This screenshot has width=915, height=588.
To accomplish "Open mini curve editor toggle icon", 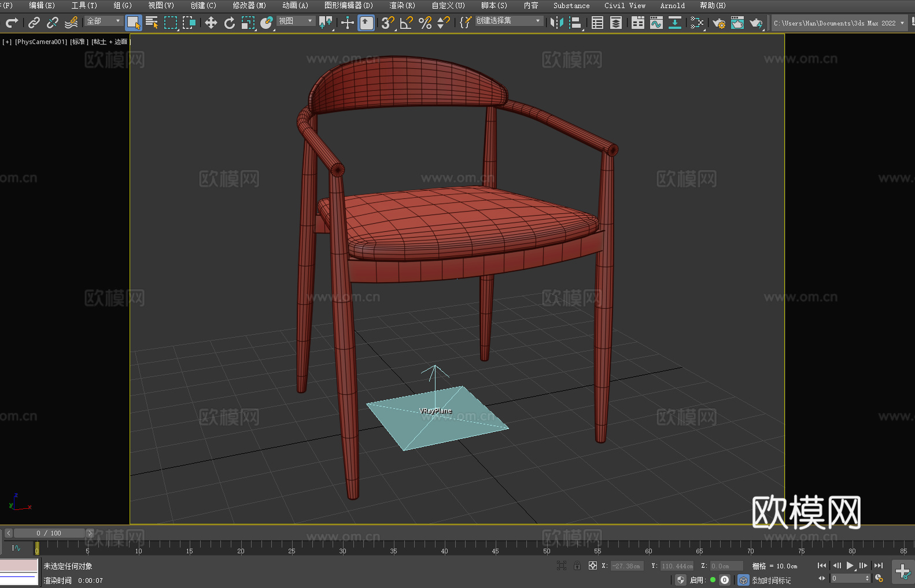I will tap(16, 548).
